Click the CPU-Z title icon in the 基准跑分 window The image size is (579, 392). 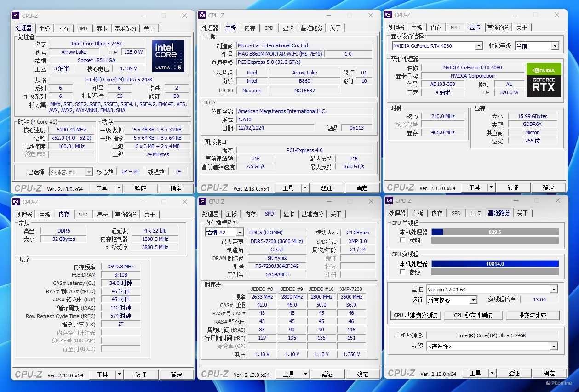point(389,200)
